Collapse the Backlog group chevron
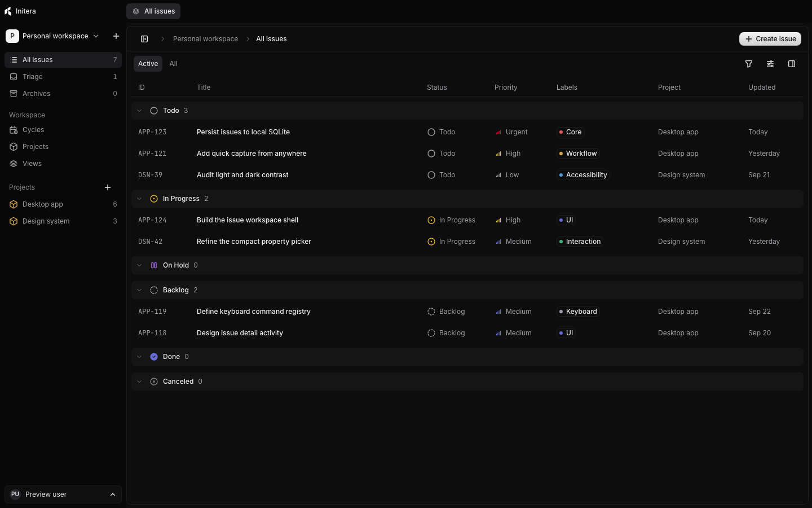Image resolution: width=812 pixels, height=508 pixels. point(139,290)
